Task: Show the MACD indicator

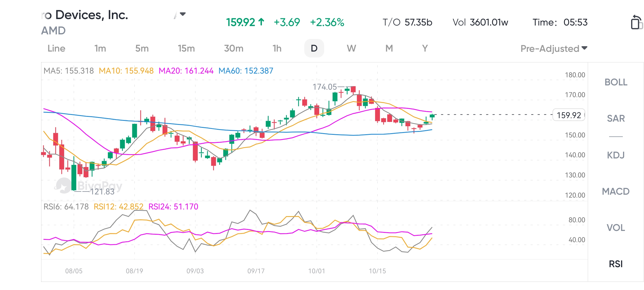Action: 616,191
